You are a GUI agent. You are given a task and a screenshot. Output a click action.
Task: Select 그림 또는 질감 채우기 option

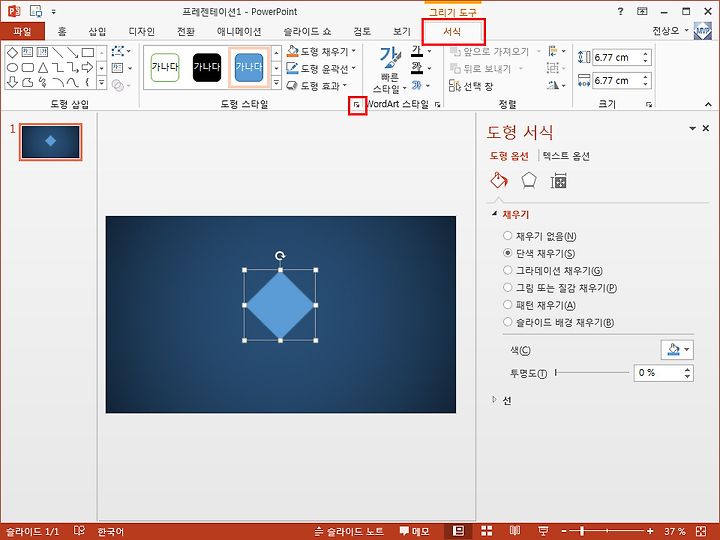pos(560,288)
